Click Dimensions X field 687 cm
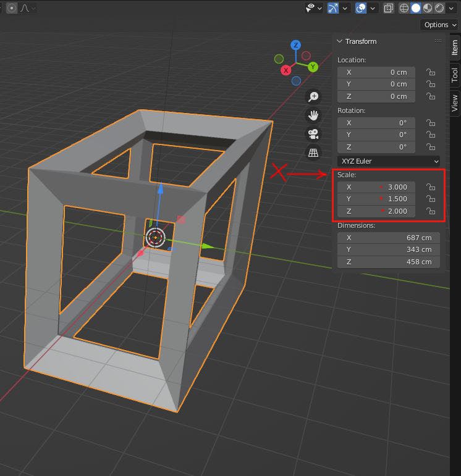Screen dimensions: 461x476 point(388,238)
